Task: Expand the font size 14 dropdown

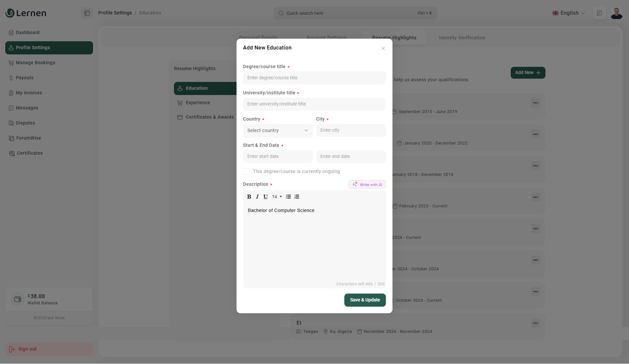Action: [x=277, y=197]
